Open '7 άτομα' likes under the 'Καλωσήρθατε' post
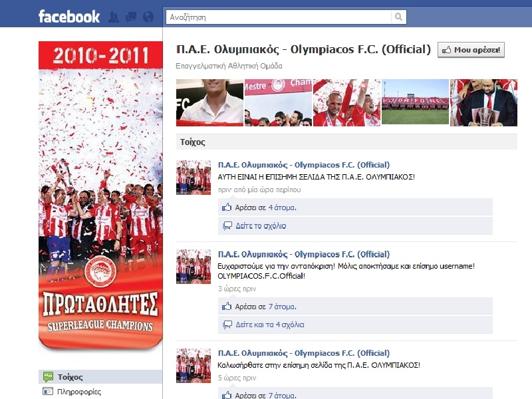 [282, 395]
